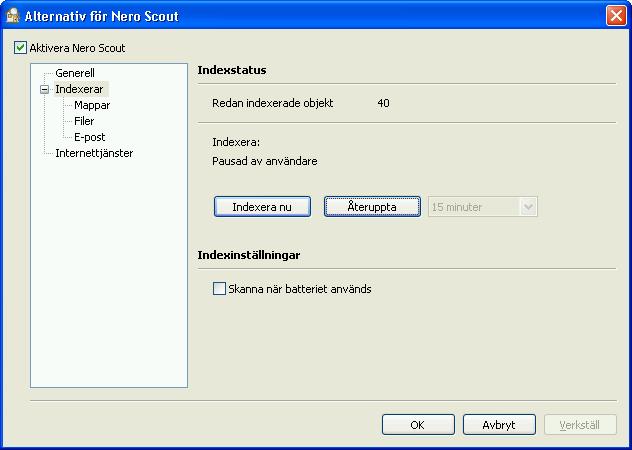Confirm settings with OK
632x450 pixels.
(418, 425)
